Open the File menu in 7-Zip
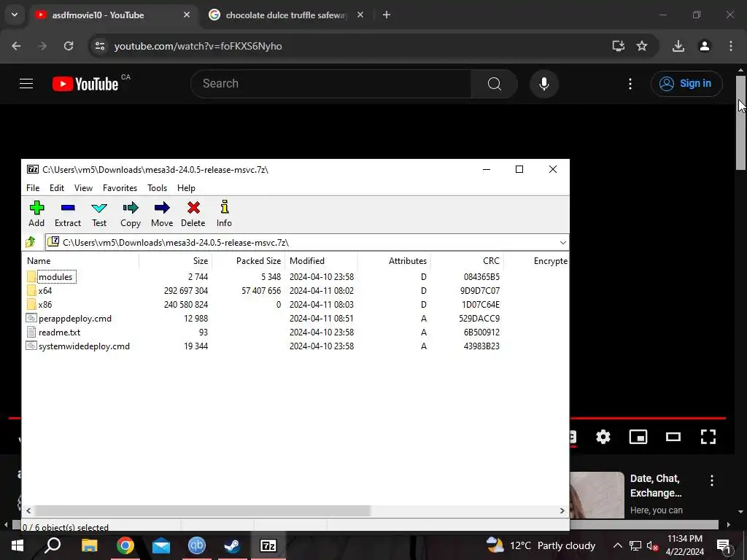The width and height of the screenshot is (747, 560). coord(33,188)
